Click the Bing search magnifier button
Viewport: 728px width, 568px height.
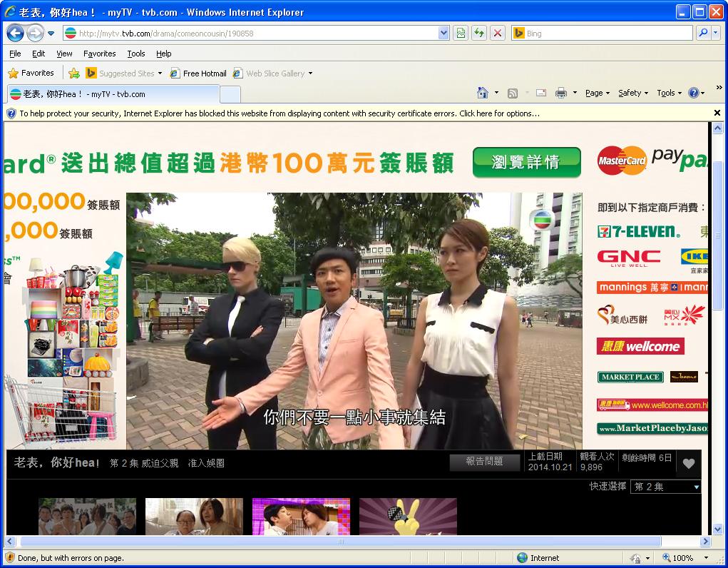click(703, 33)
